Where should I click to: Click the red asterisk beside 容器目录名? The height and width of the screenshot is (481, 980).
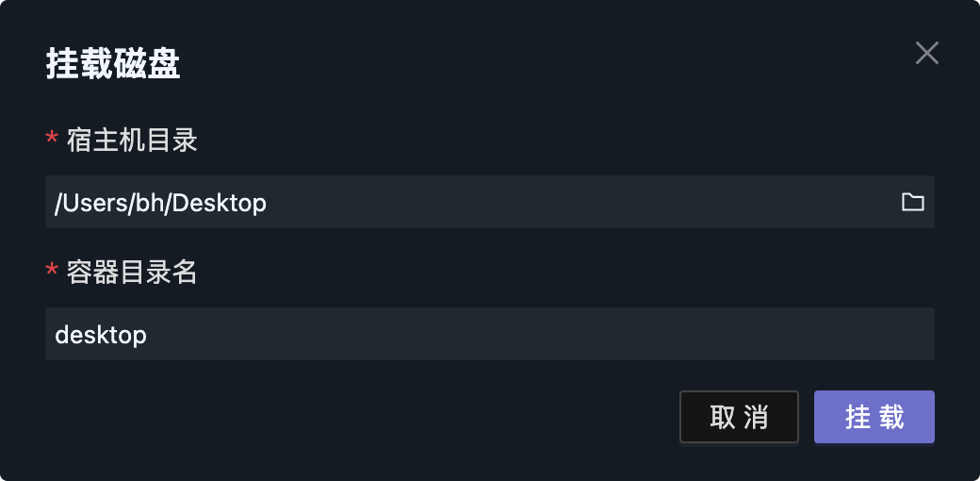click(52, 272)
